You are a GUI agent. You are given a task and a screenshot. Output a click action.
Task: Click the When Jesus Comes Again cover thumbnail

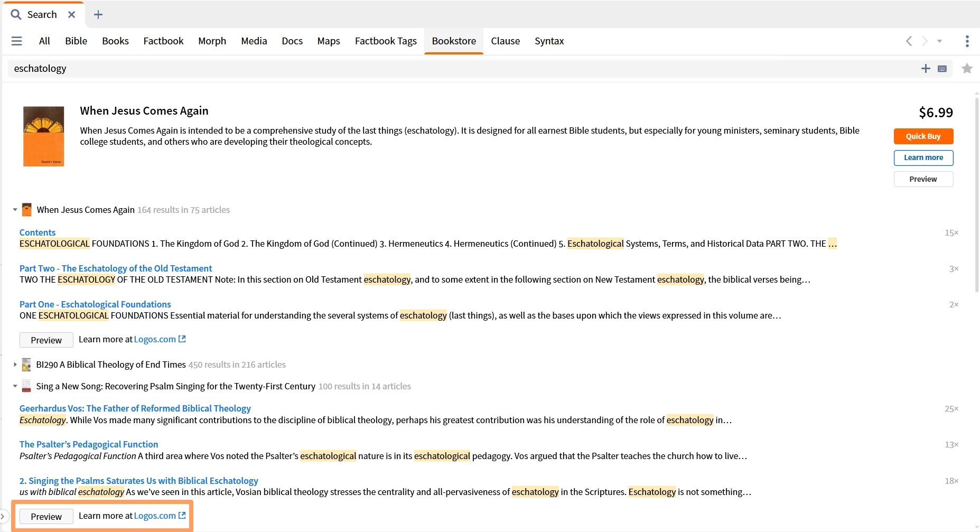click(x=43, y=136)
